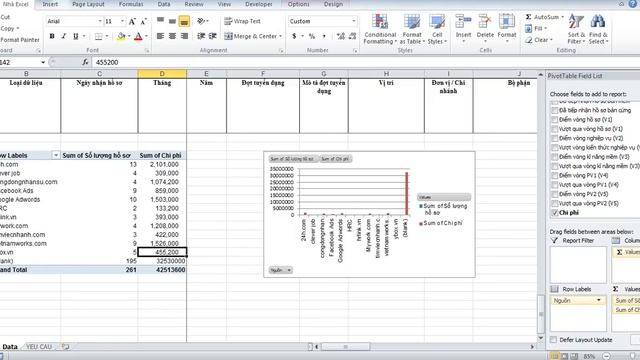Open number format dropdown showing Custom
640x360 pixels.
[x=353, y=21]
